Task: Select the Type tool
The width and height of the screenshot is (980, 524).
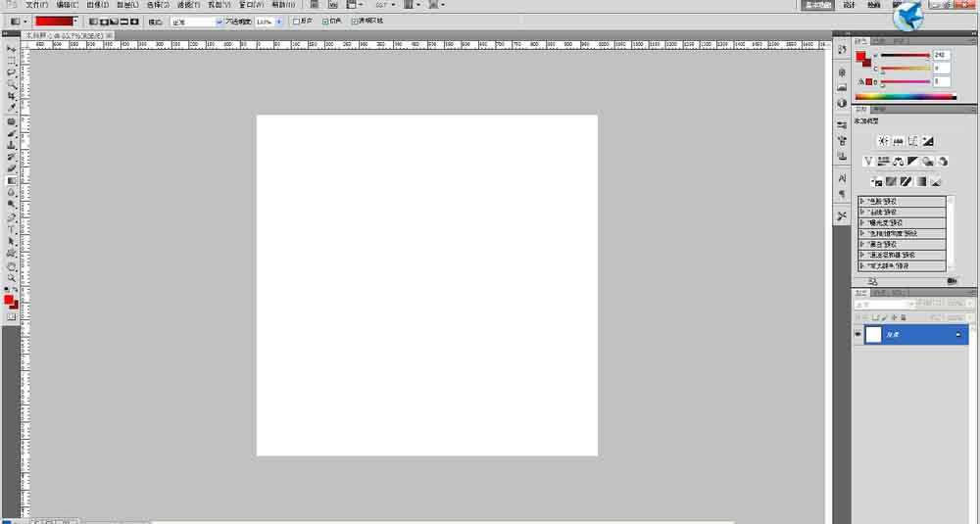Action: [12, 229]
